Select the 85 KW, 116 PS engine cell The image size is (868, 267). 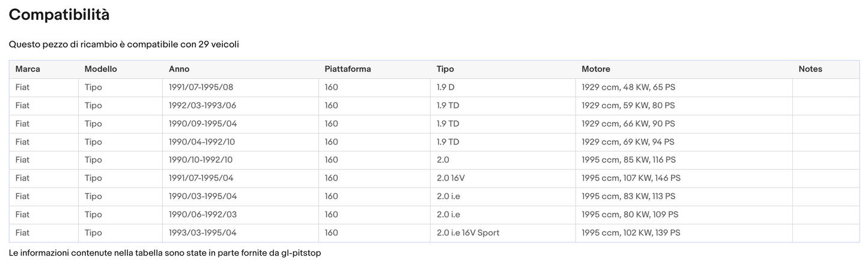[628, 160]
